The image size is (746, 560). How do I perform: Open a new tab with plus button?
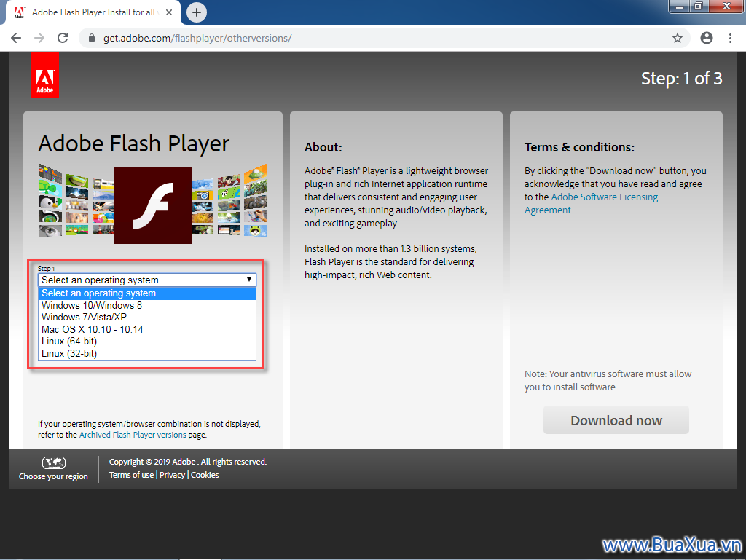tap(197, 12)
